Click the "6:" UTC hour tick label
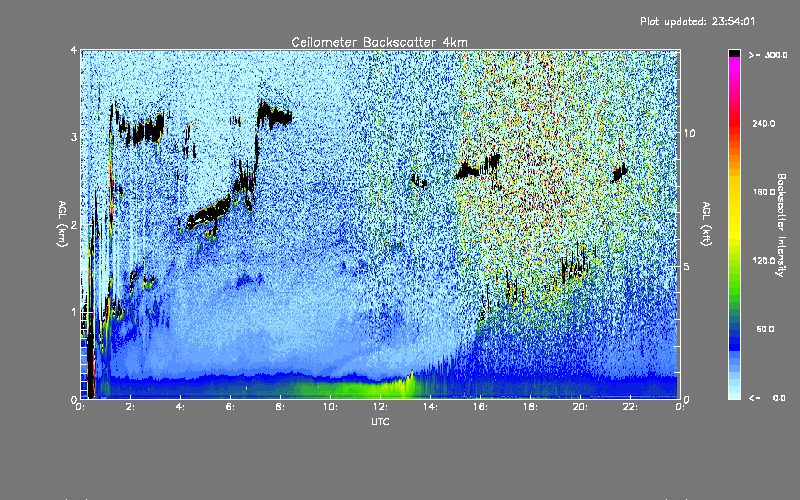This screenshot has height=500, width=800. [x=230, y=407]
